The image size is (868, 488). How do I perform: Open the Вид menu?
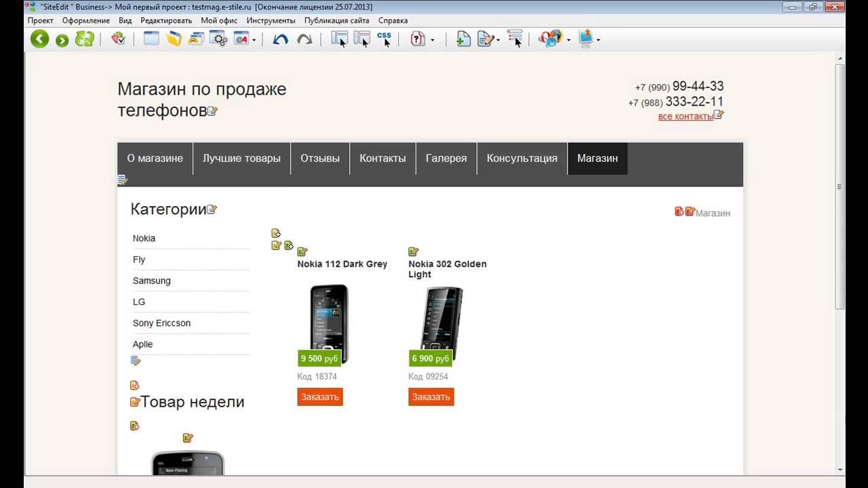[x=125, y=20]
